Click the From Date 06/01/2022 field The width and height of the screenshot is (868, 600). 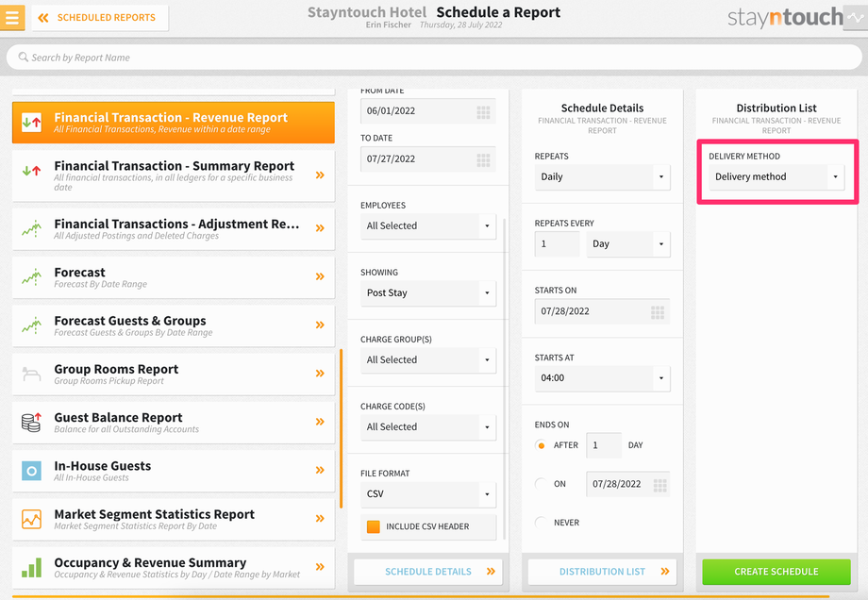point(428,111)
